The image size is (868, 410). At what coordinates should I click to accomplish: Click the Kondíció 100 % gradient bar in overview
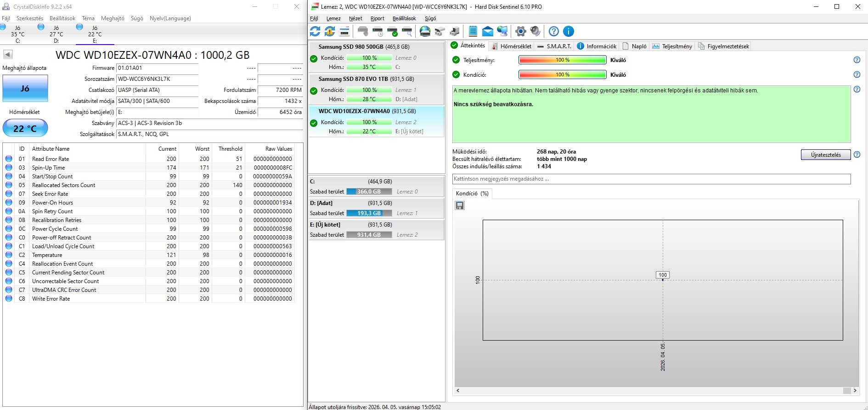[x=563, y=74]
